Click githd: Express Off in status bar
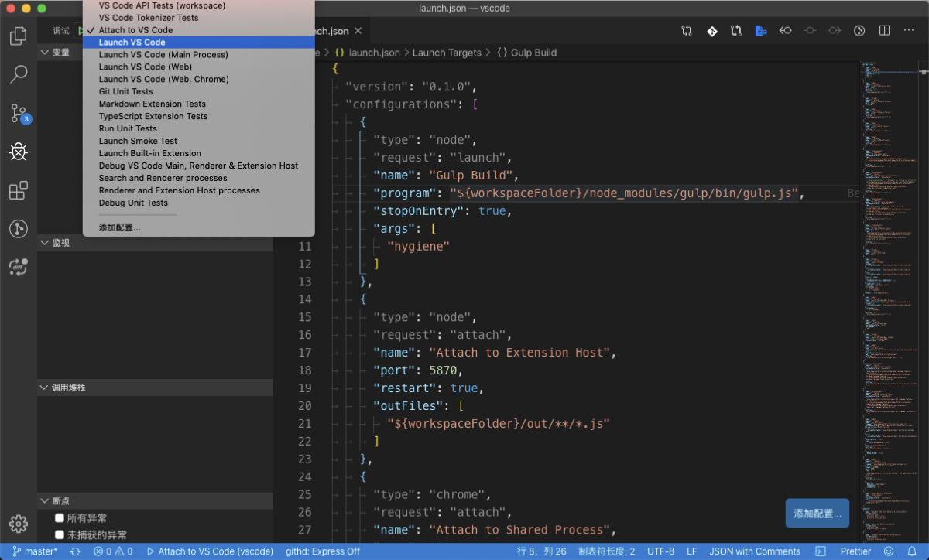 [323, 551]
